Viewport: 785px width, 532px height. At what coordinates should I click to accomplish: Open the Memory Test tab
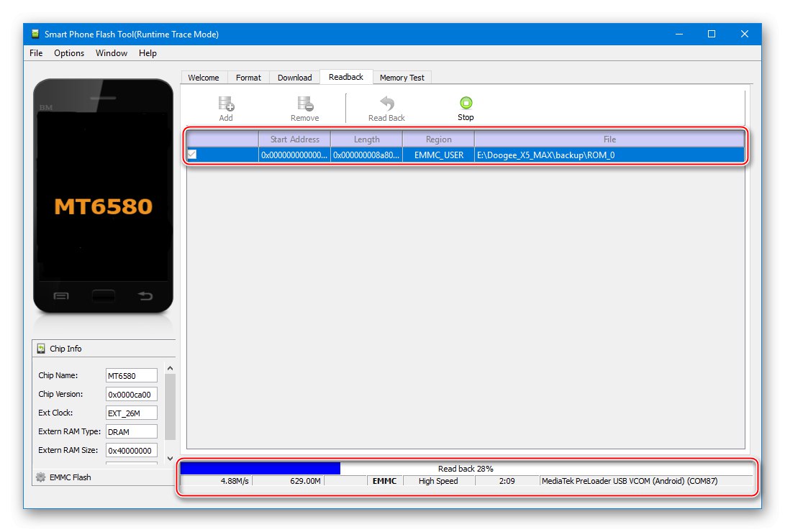(x=402, y=78)
